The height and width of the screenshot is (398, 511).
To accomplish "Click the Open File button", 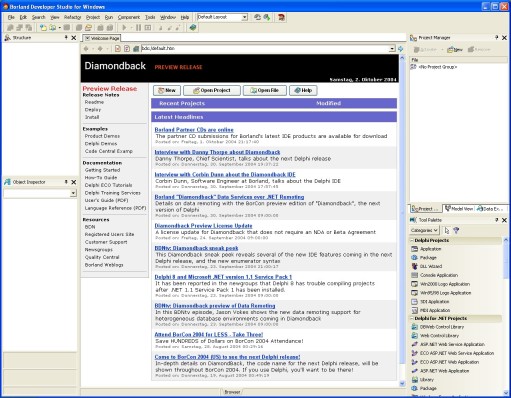I will pos(265,90).
